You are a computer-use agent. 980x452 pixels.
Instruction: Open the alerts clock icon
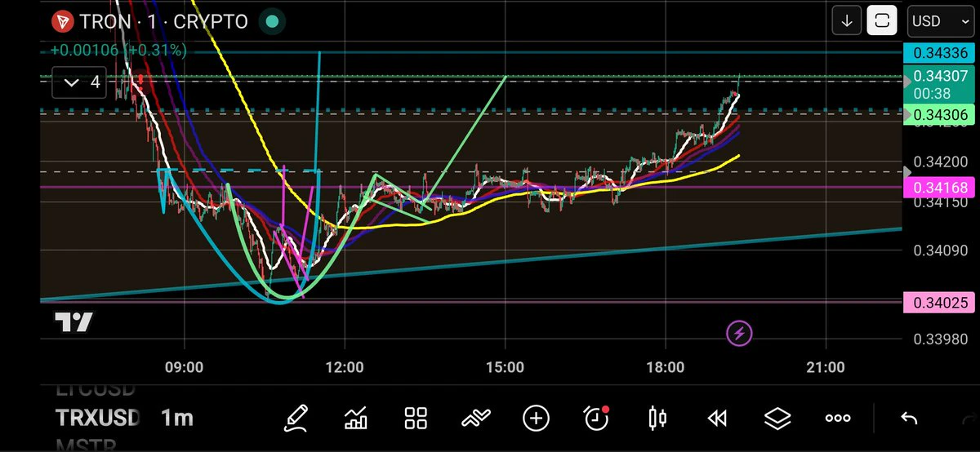597,419
